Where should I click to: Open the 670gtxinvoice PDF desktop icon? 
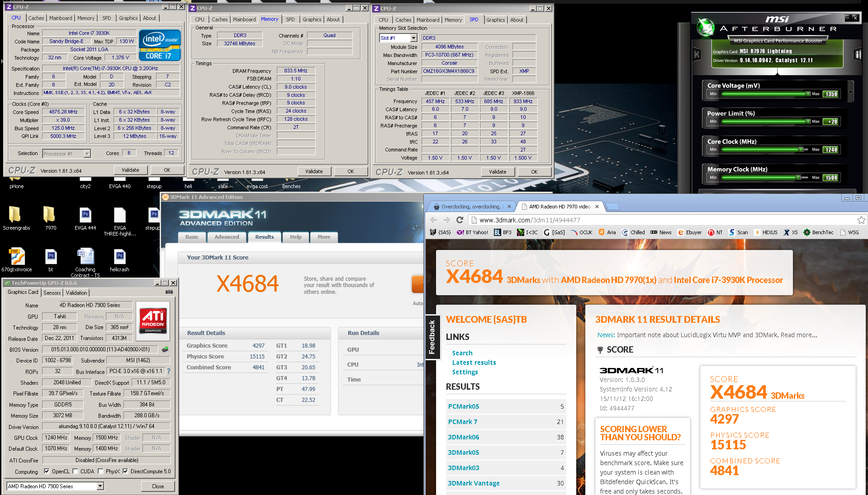pos(17,259)
